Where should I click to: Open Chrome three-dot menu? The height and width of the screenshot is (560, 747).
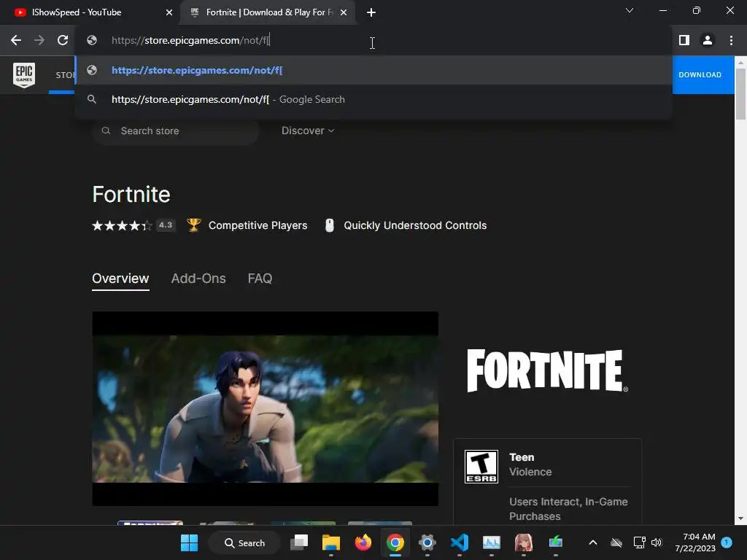tap(731, 41)
